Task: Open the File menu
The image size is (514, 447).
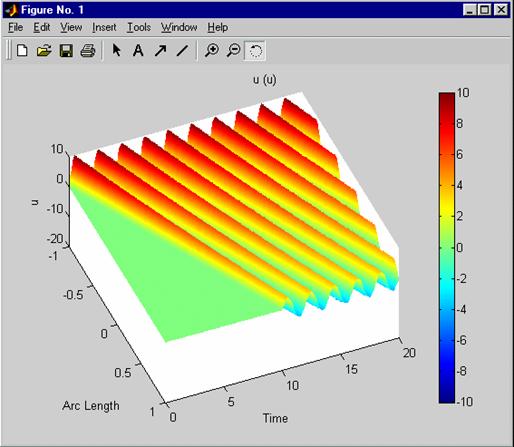Action: click(x=16, y=27)
